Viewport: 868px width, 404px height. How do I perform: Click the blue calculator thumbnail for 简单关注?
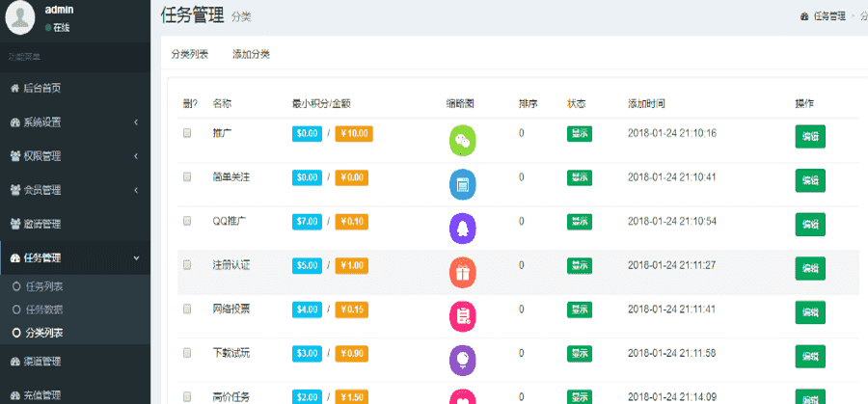click(x=463, y=184)
